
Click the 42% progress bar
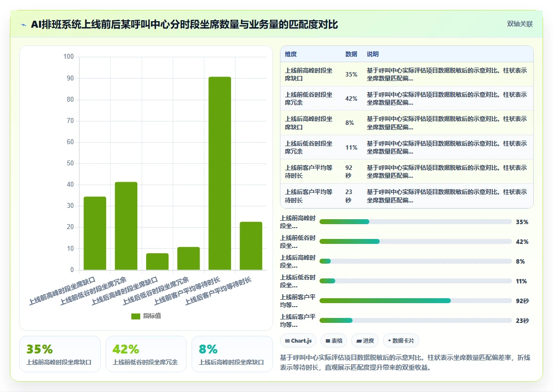[415, 241]
